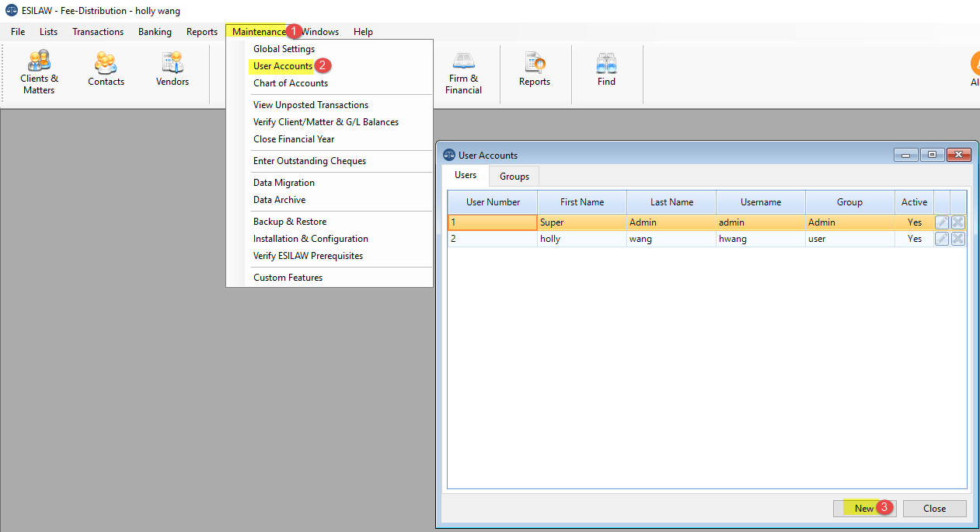Delete the Super Admin user row

958,222
